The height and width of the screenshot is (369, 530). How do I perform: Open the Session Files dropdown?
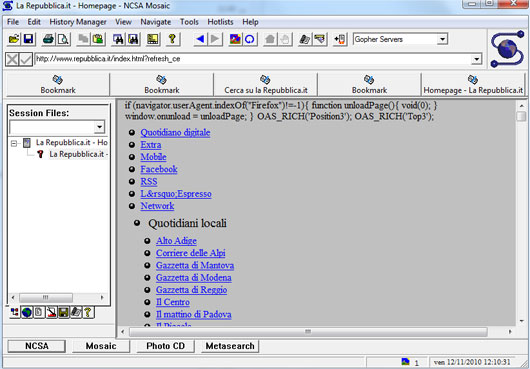(99, 127)
